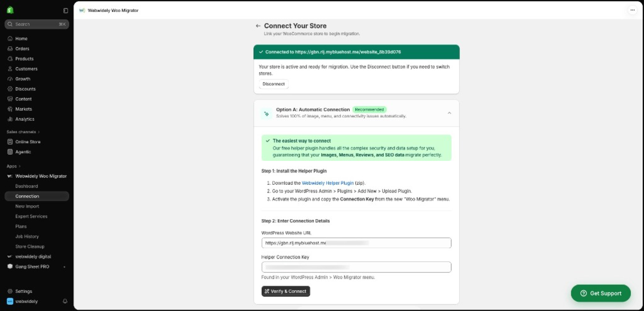This screenshot has width=644, height=311.
Task: Click the sidebar Search box
Action: pos(37,24)
